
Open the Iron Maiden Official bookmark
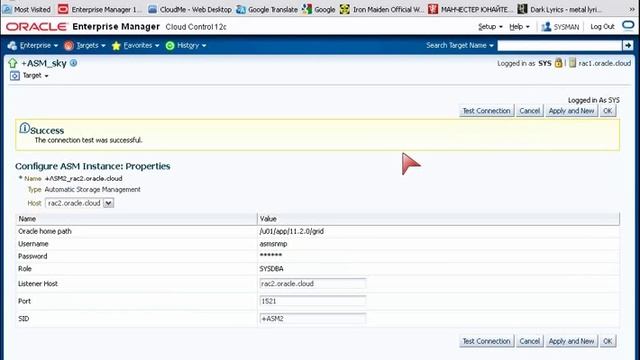(382, 9)
